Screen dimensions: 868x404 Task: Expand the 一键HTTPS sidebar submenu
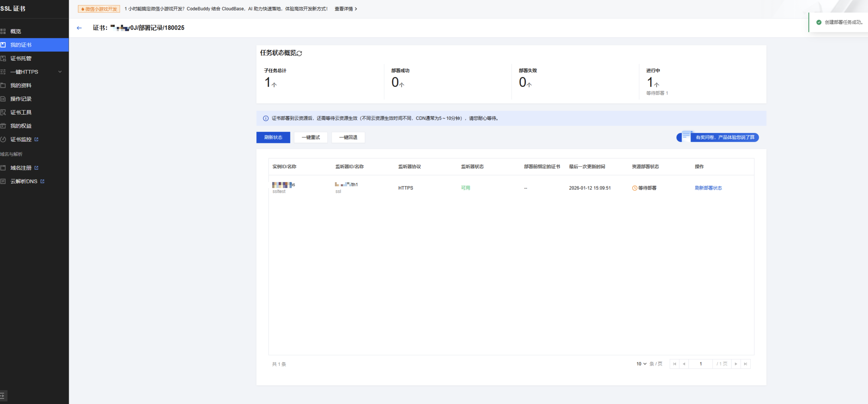(x=60, y=72)
